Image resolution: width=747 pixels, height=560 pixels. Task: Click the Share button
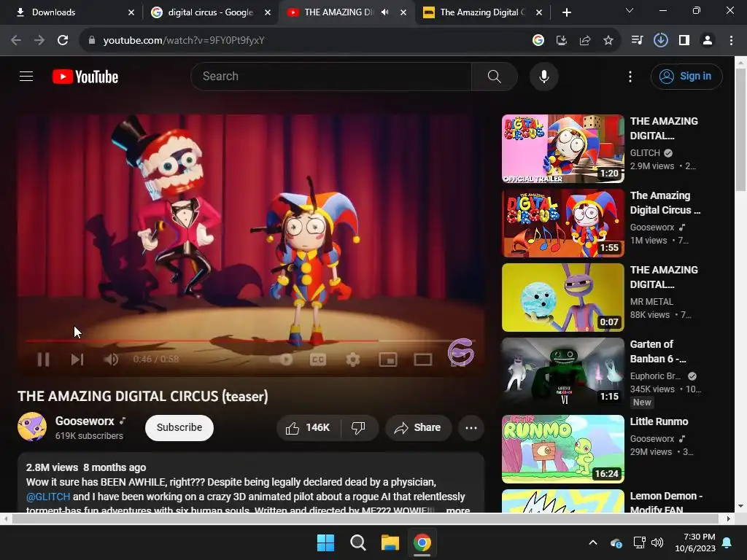417,427
